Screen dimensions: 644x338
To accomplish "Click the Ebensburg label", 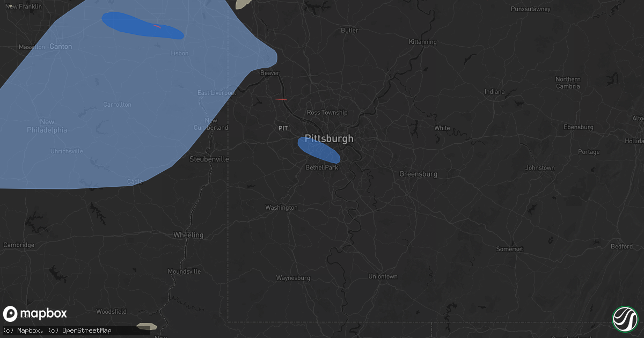I will [x=579, y=127].
